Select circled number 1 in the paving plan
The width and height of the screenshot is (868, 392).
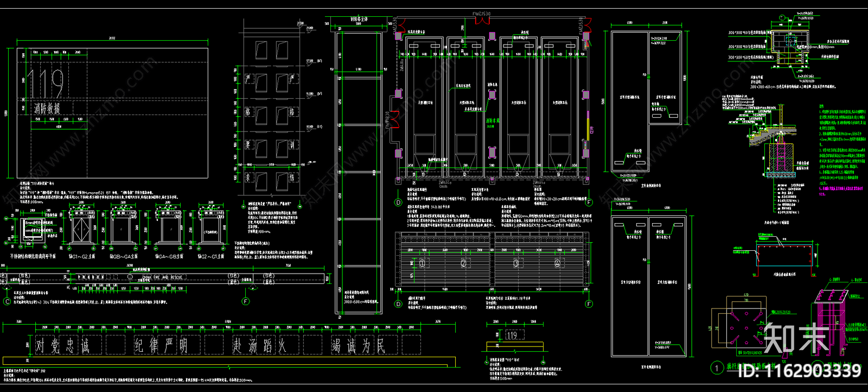[x=422, y=263]
